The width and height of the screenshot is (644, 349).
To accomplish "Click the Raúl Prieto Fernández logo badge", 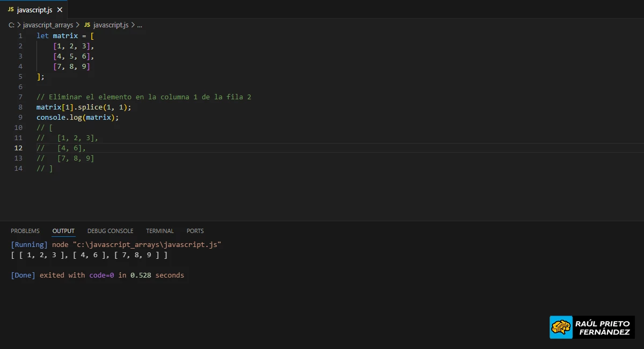I will point(591,326).
